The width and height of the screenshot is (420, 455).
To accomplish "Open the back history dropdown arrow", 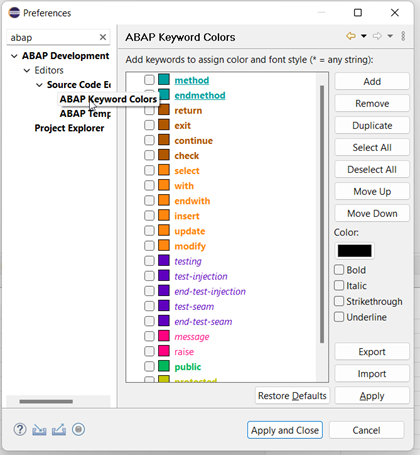I will click(364, 36).
